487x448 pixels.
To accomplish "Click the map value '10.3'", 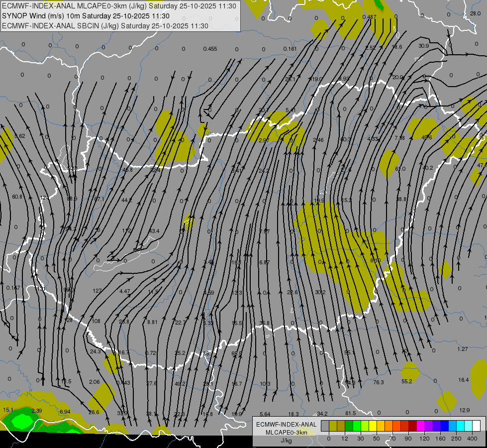I will click(265, 384).
